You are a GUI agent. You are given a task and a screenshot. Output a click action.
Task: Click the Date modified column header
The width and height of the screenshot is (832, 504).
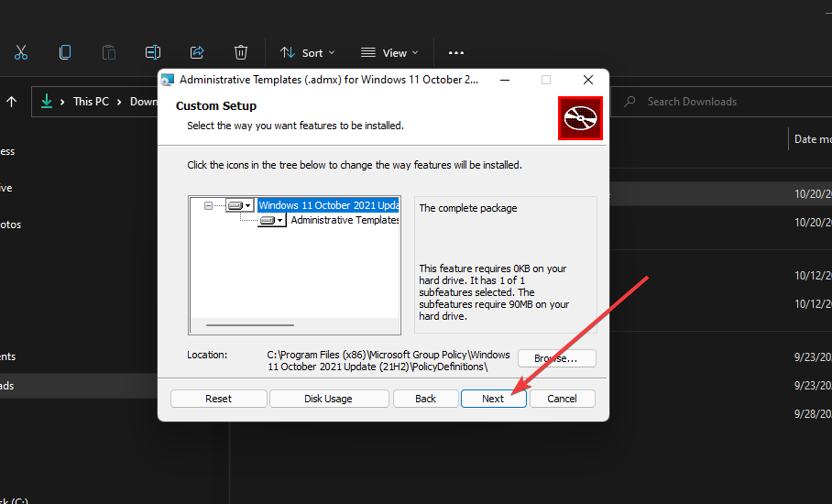(x=812, y=139)
